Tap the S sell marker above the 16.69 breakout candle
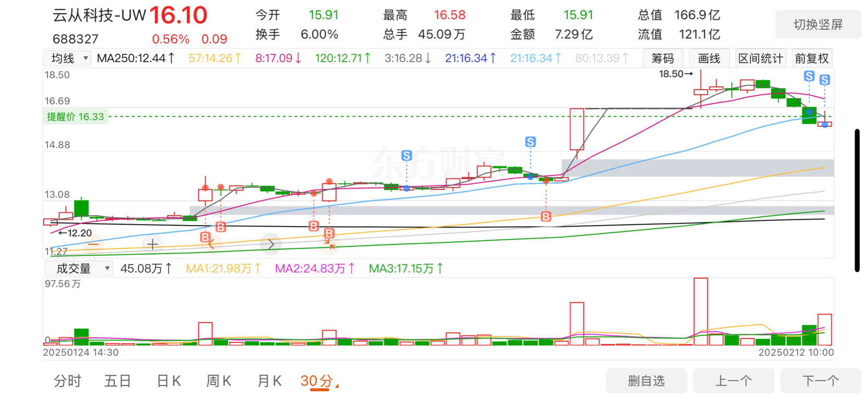Screen dimensions: 868x401 point(530,141)
